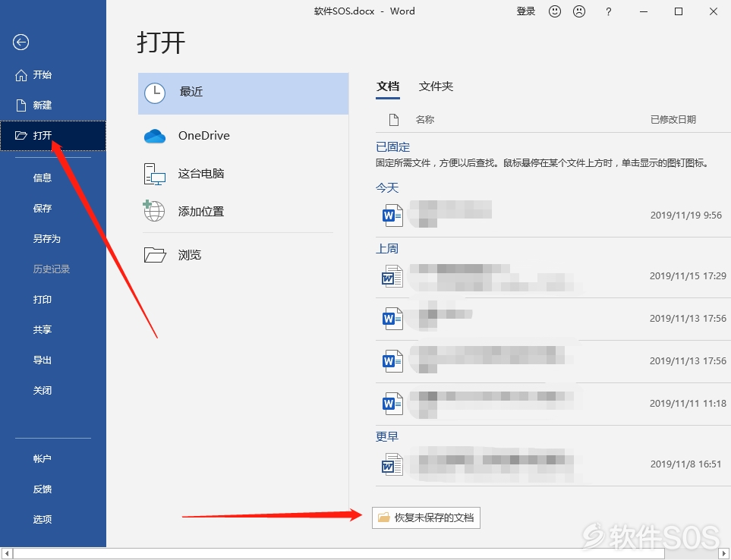Click the frowning face feedback icon
Image resolution: width=731 pixels, height=560 pixels.
click(579, 11)
